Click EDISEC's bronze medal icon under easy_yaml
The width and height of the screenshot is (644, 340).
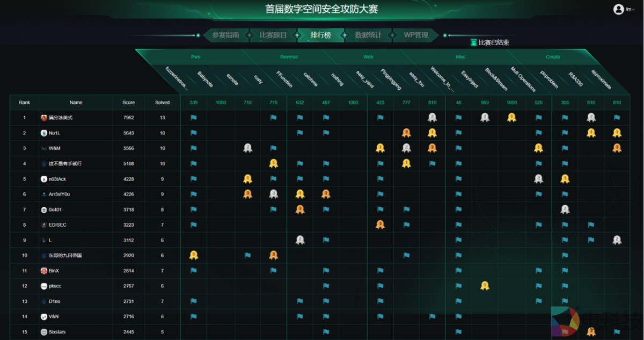tap(380, 225)
